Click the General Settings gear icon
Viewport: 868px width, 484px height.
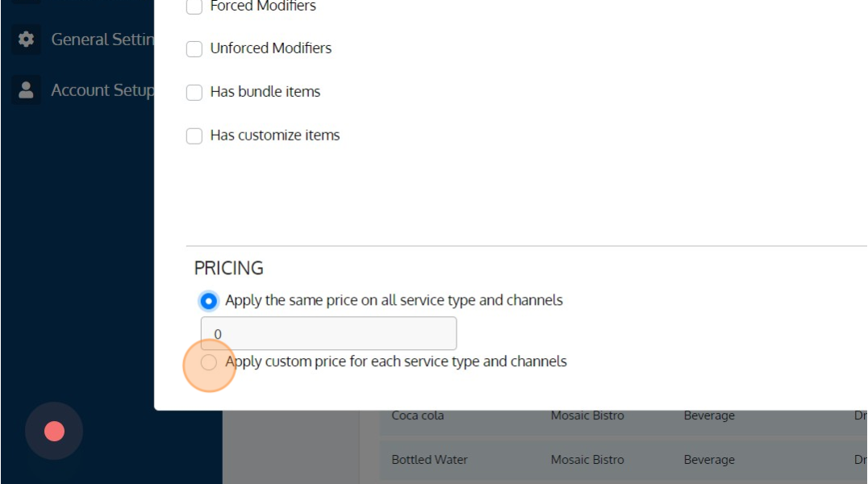click(26, 40)
